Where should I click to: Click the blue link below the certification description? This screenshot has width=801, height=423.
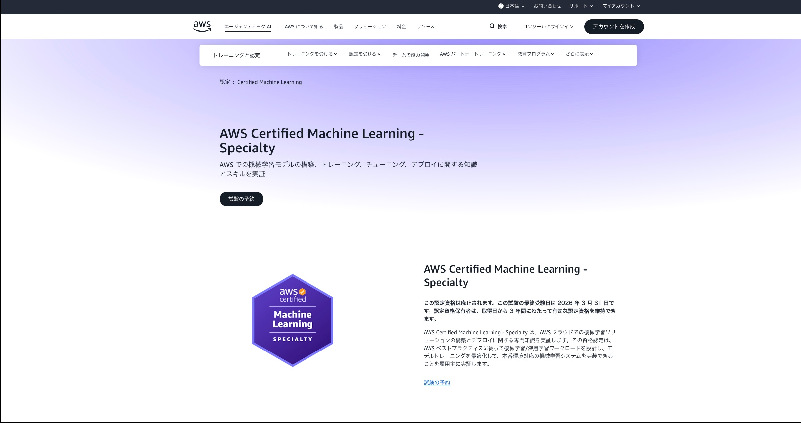437,382
